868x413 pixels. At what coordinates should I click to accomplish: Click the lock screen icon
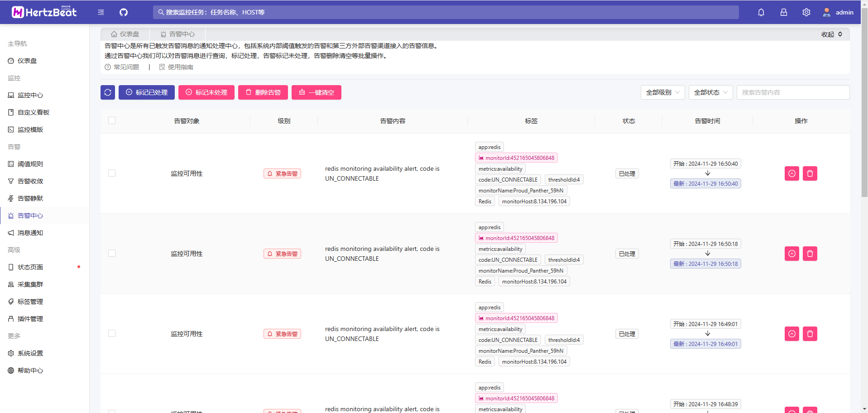tap(783, 12)
